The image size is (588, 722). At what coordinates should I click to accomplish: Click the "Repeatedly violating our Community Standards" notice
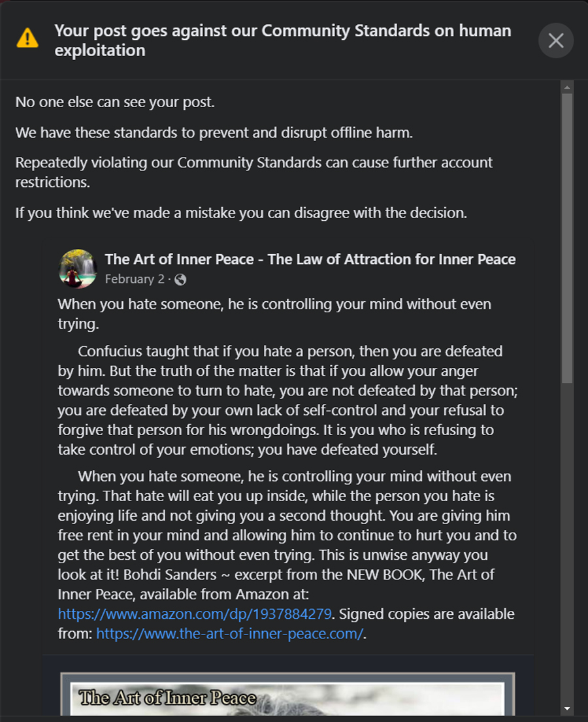[253, 172]
